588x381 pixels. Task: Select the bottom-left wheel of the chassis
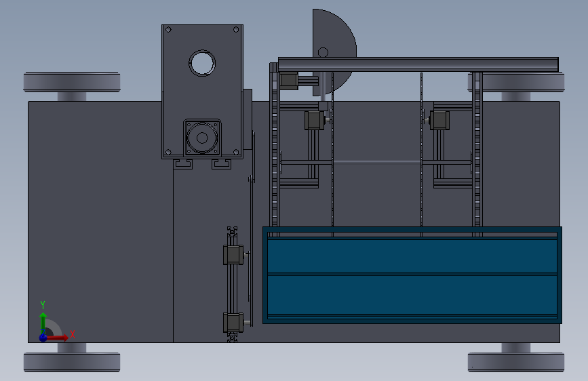[72, 361]
